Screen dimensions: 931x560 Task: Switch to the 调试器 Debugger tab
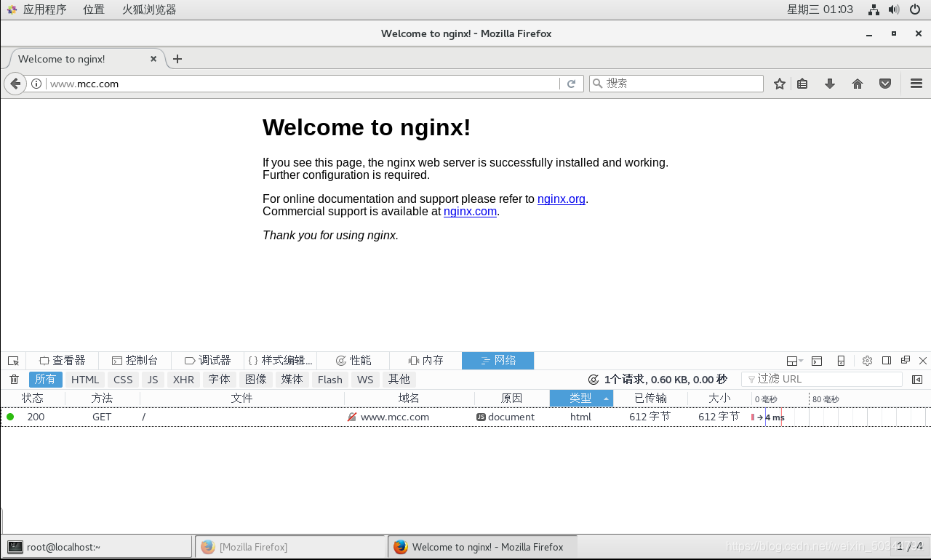pos(207,361)
